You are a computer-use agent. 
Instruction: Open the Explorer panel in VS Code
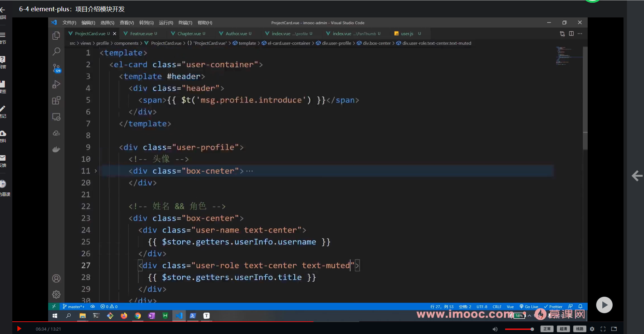56,36
